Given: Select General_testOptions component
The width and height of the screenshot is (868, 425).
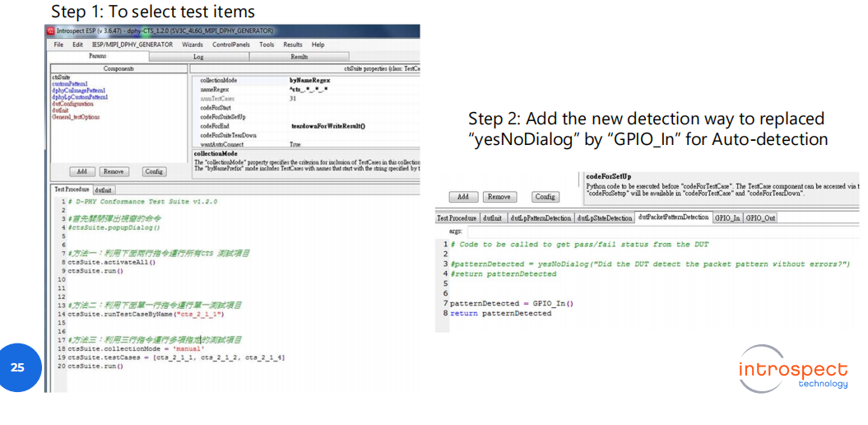Looking at the screenshot, I should [x=76, y=117].
